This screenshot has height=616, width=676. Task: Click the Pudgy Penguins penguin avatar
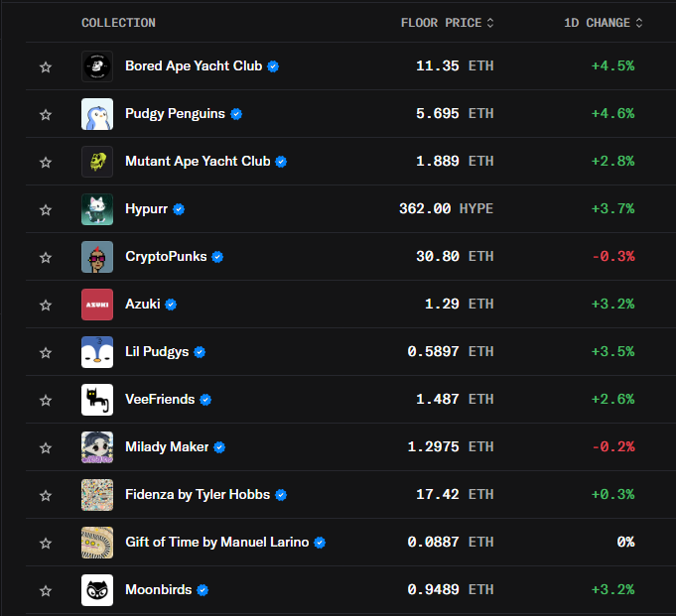(97, 114)
